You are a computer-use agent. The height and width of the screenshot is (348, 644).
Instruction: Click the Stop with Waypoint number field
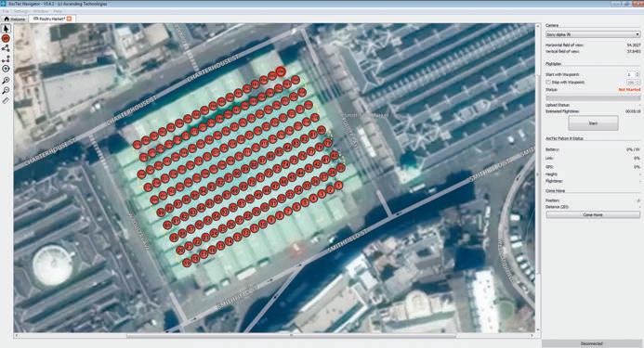coord(630,82)
